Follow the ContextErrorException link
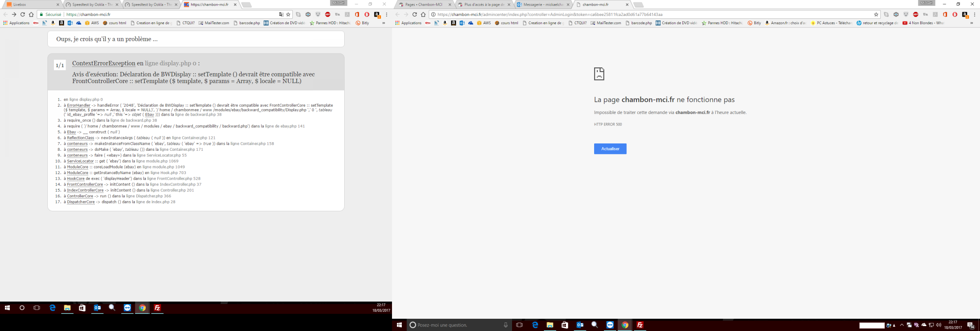This screenshot has height=331, width=980. pyautogui.click(x=104, y=63)
